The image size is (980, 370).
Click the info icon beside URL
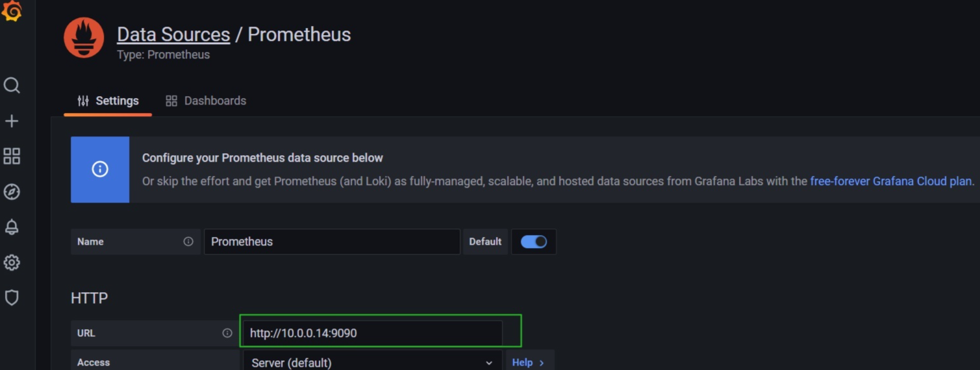click(x=227, y=333)
